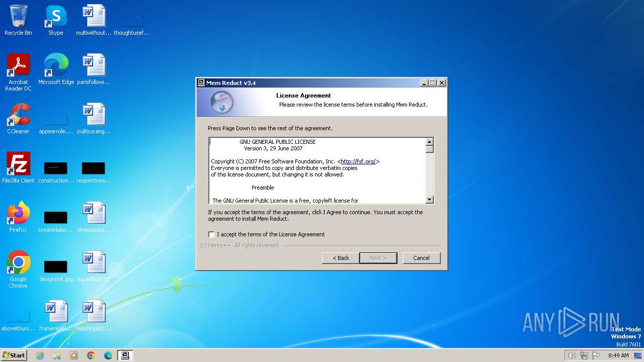The image size is (644, 362).
Task: Open the Recycle Bin desktop icon
Action: point(18,20)
